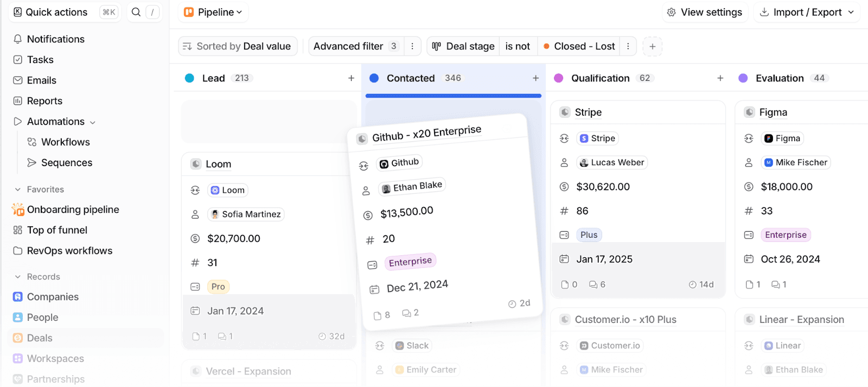Open View settings
This screenshot has width=868, height=387.
point(705,12)
